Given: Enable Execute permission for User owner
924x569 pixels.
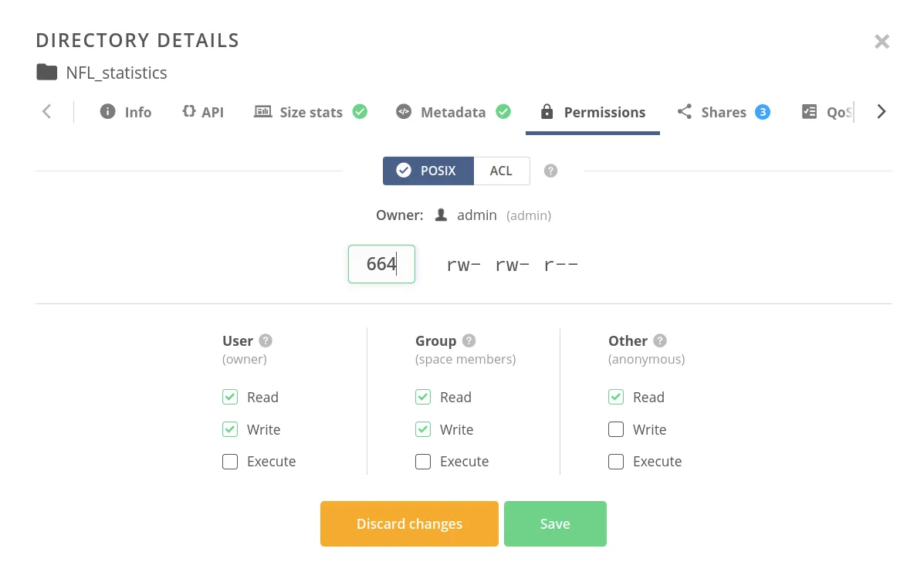Looking at the screenshot, I should [230, 462].
